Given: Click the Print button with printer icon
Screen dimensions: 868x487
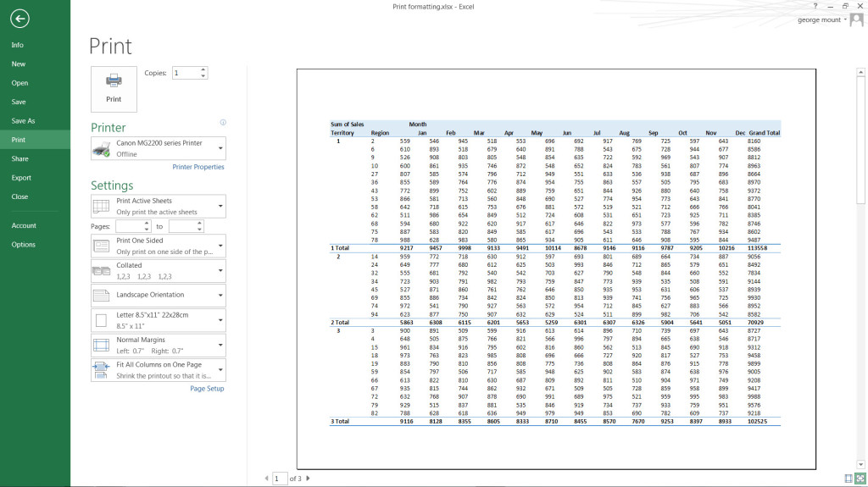Looking at the screenshot, I should coord(114,86).
